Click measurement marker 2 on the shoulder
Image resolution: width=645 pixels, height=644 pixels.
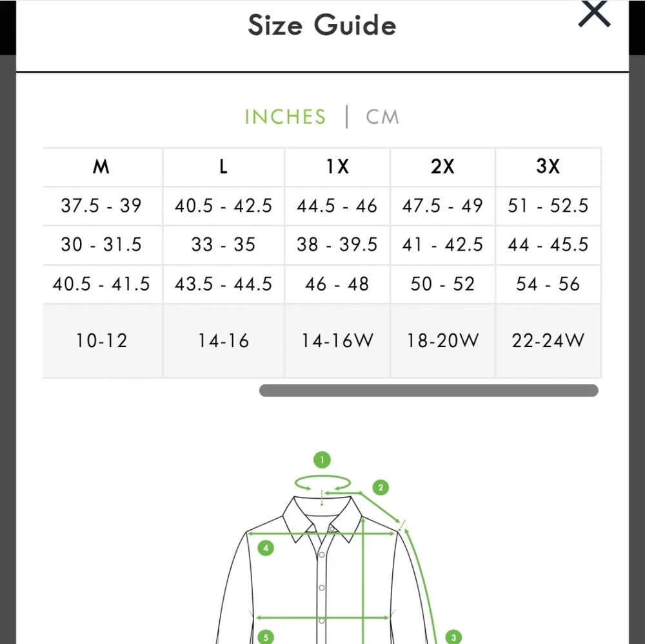(381, 487)
